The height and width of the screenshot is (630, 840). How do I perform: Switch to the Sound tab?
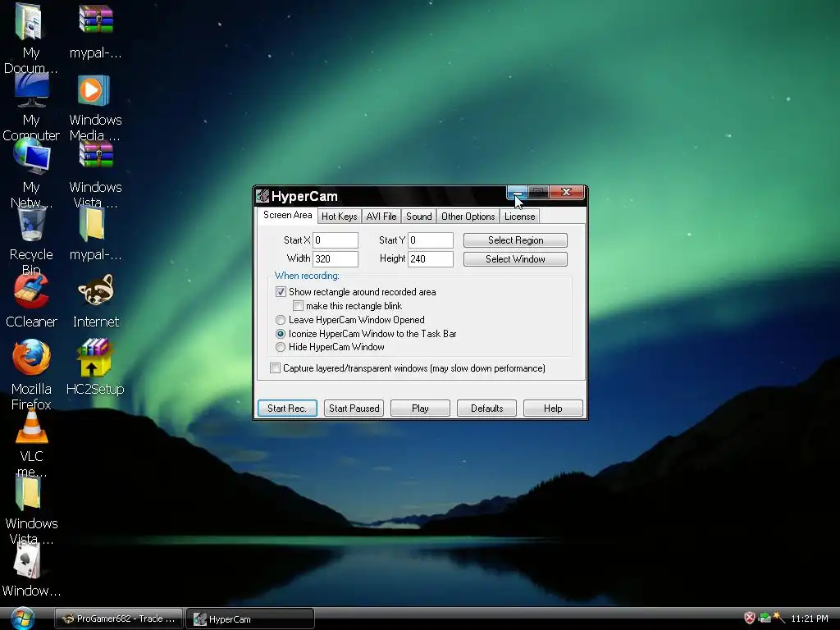point(419,217)
